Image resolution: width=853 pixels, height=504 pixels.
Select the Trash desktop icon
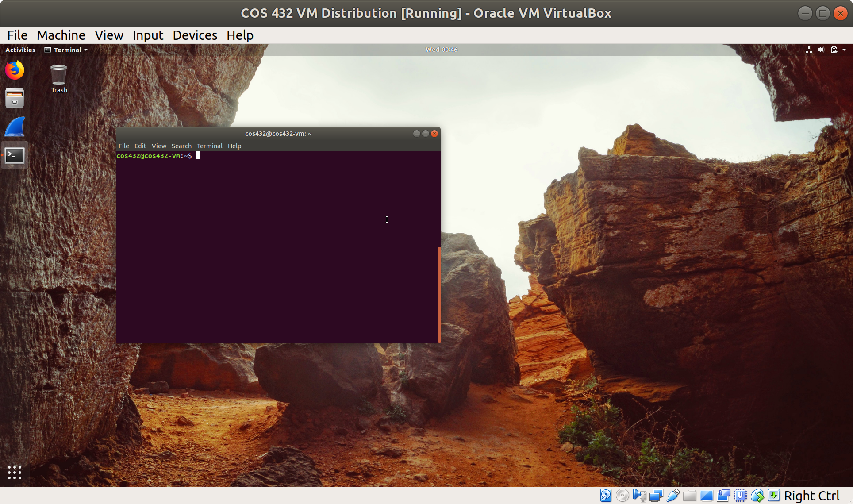(x=59, y=79)
